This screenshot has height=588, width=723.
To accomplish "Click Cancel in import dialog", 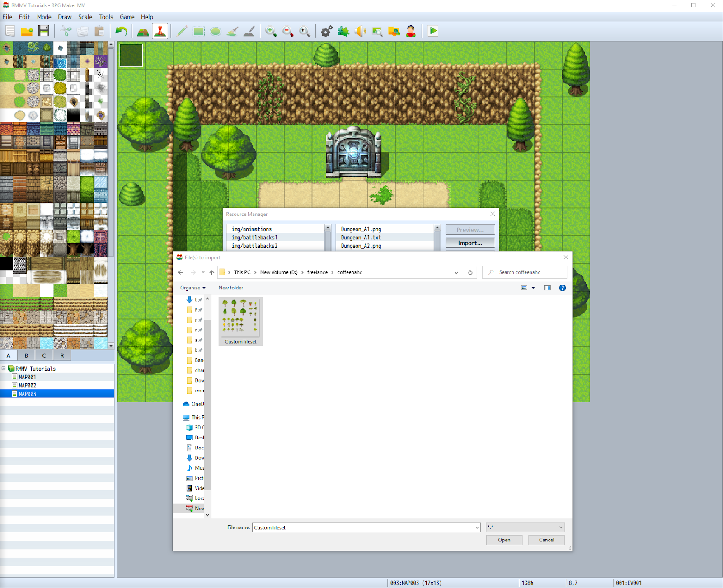I will coord(546,540).
